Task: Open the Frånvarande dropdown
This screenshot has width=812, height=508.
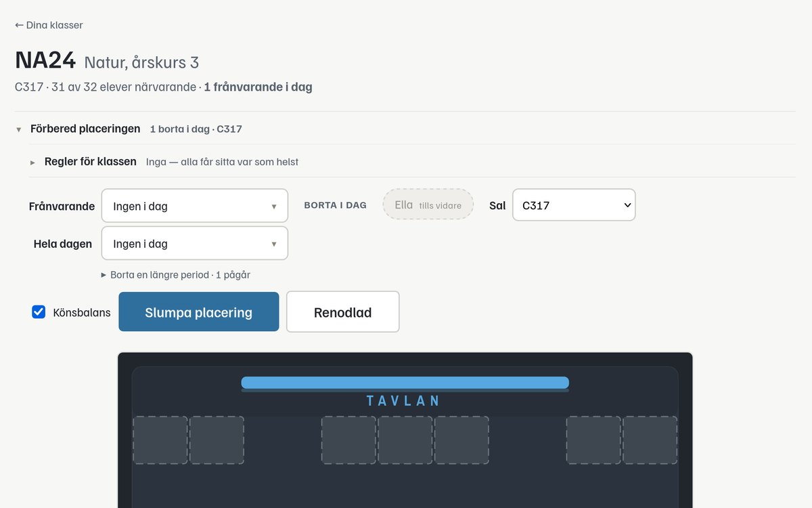Action: [195, 206]
